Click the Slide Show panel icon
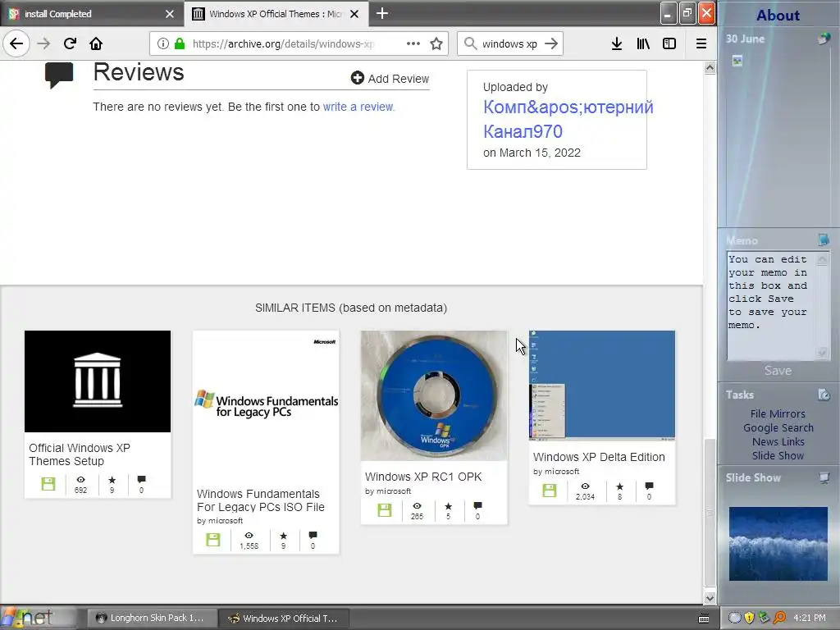Viewport: 840px width, 630px height. pyautogui.click(x=824, y=477)
